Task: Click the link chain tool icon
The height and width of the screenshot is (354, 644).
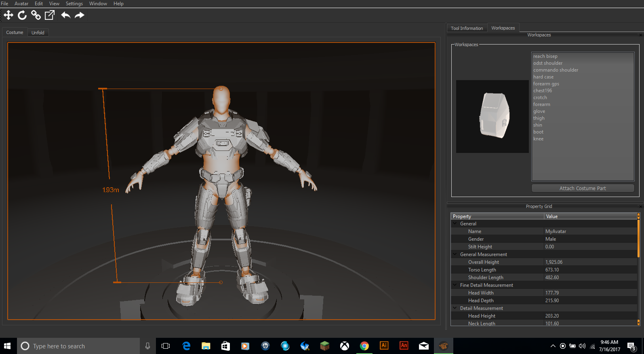Action: pyautogui.click(x=36, y=15)
